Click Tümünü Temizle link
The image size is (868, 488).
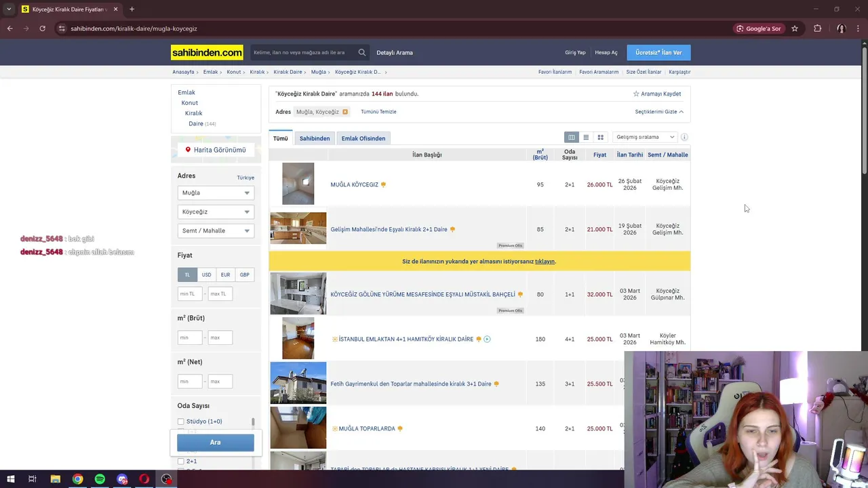click(378, 112)
